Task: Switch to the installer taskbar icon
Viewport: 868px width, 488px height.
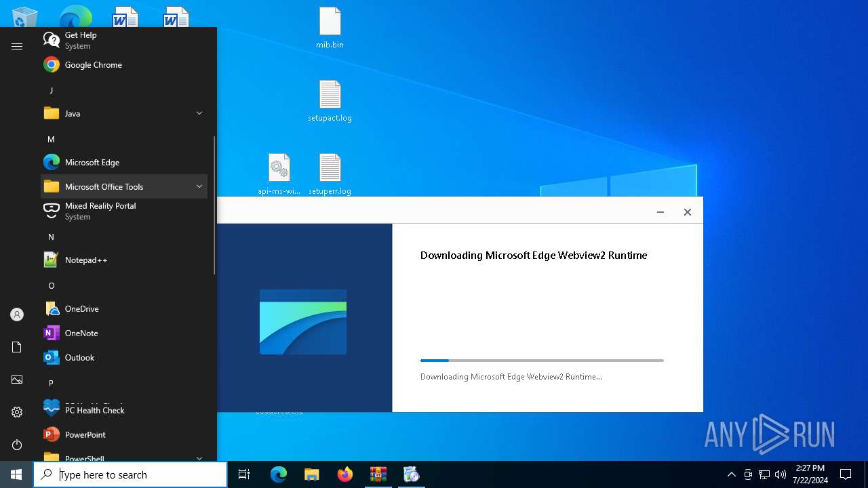Action: point(411,474)
